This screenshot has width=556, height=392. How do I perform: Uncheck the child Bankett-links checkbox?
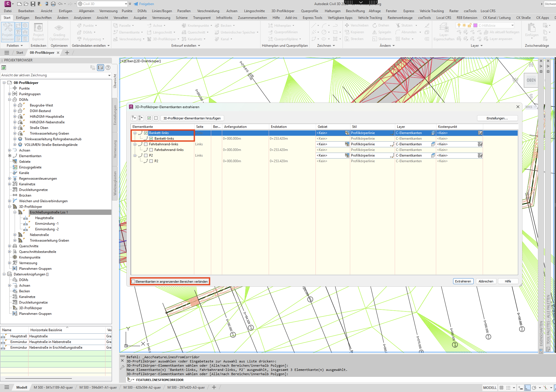(151, 139)
